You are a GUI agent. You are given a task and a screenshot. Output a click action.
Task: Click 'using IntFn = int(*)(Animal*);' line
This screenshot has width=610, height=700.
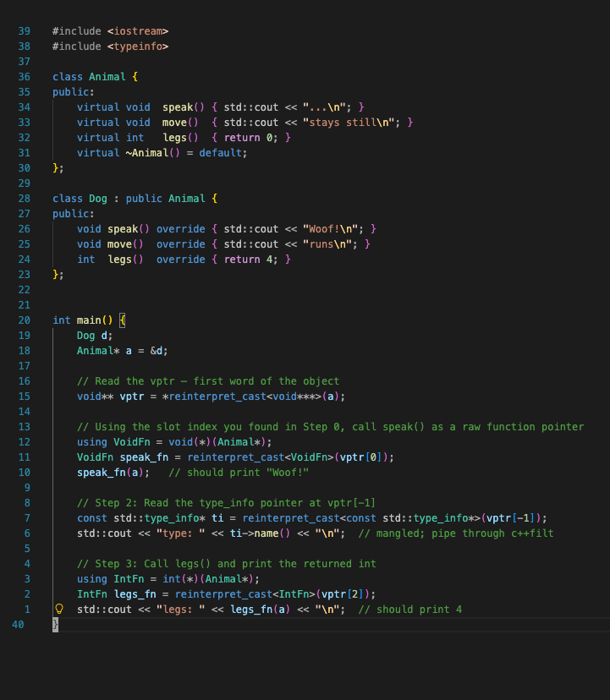point(168,579)
